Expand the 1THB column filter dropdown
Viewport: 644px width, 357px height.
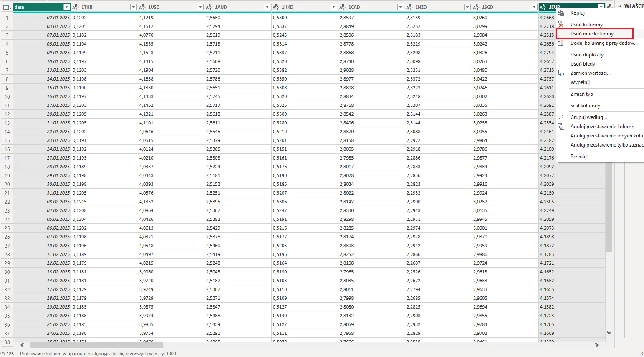133,7
